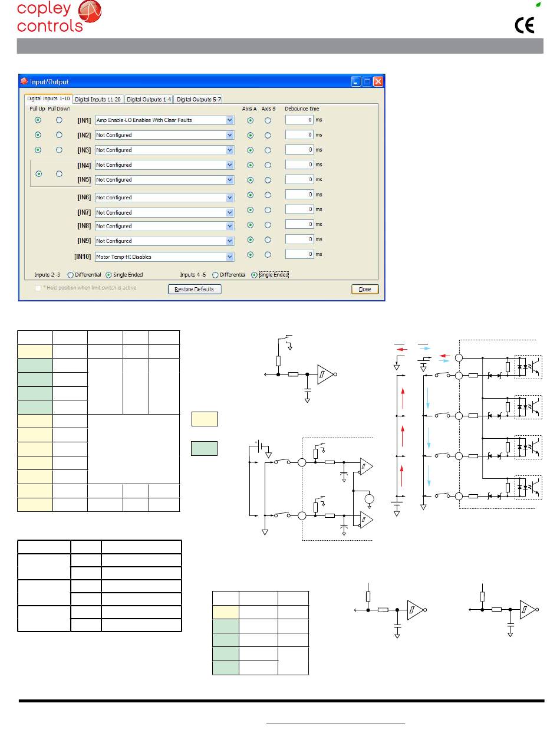This screenshot has width=560, height=736.
Task: Assign IN10 to Axis B
Action: tap(268, 255)
